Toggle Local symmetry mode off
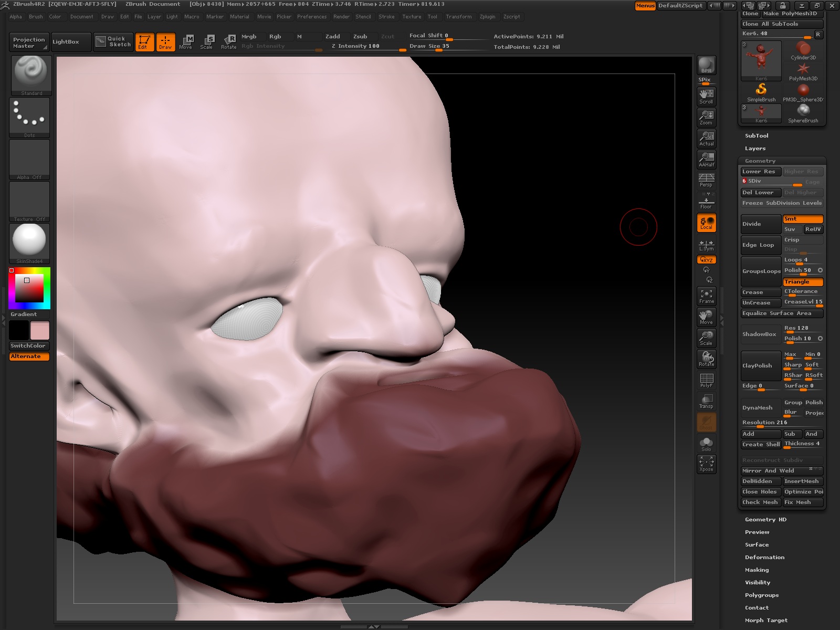The width and height of the screenshot is (840, 630). (706, 223)
